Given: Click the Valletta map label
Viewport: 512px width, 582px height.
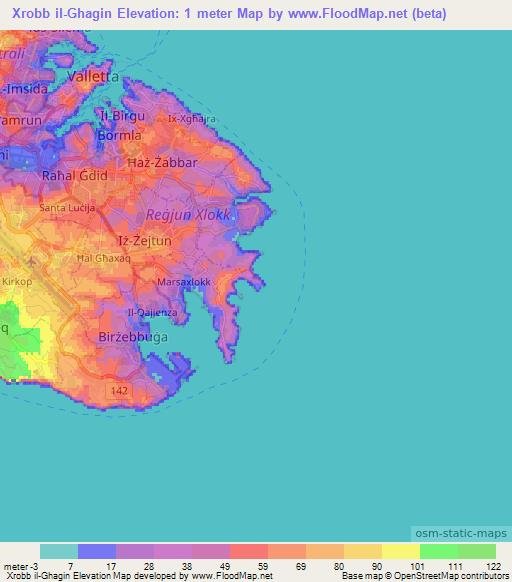Looking at the screenshot, I should (93, 77).
